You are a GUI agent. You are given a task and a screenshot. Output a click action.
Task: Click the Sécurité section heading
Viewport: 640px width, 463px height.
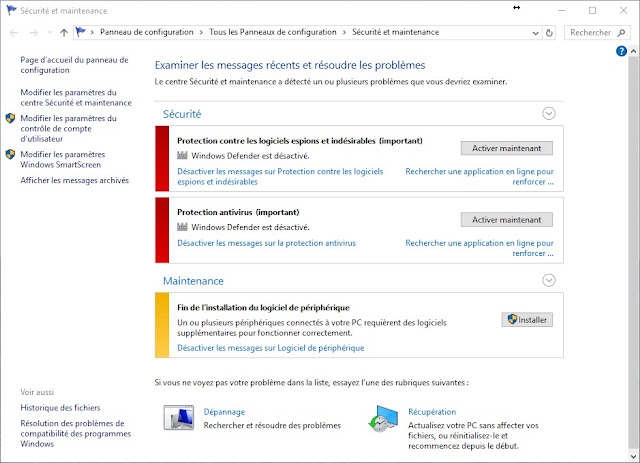coord(182,114)
